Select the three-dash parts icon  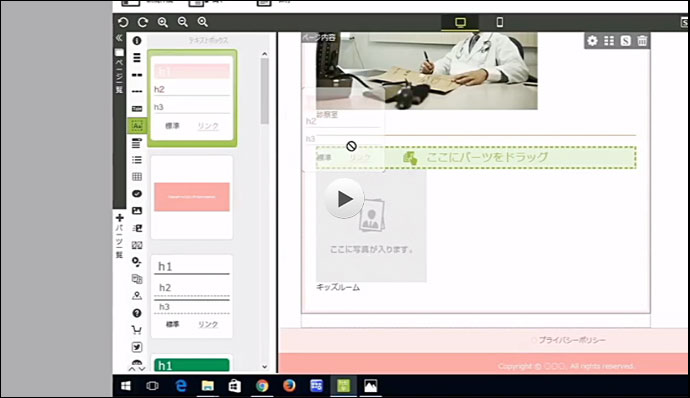point(137,92)
